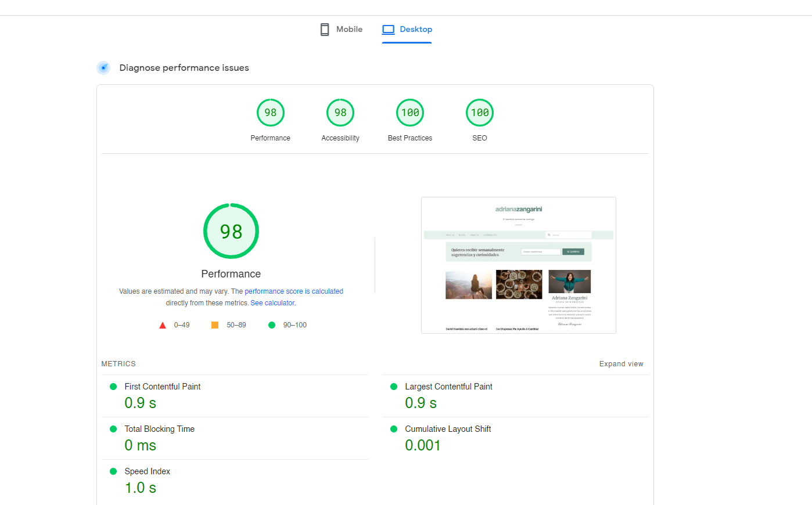Image resolution: width=812 pixels, height=505 pixels.
Task: Expand the Total Blocking Time metric
Action: pos(235,438)
